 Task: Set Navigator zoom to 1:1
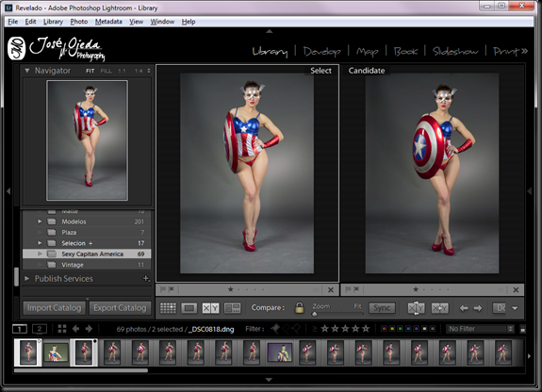click(x=122, y=71)
